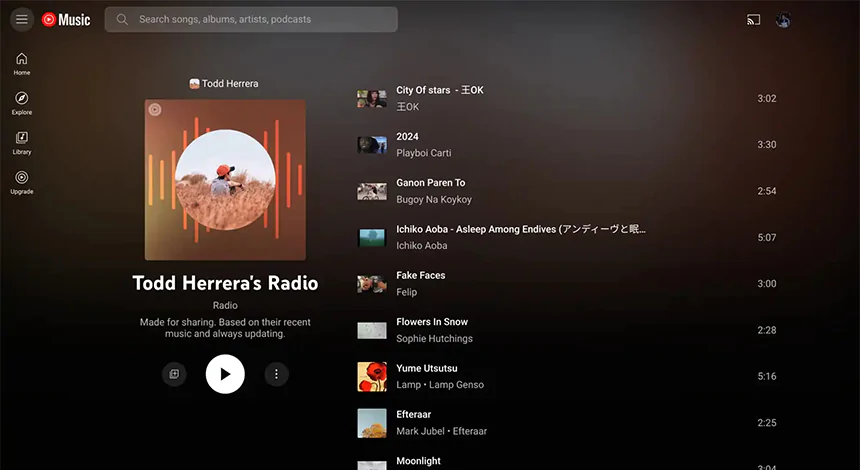This screenshot has height=470, width=860.
Task: Open Explore in sidebar
Action: point(22,103)
